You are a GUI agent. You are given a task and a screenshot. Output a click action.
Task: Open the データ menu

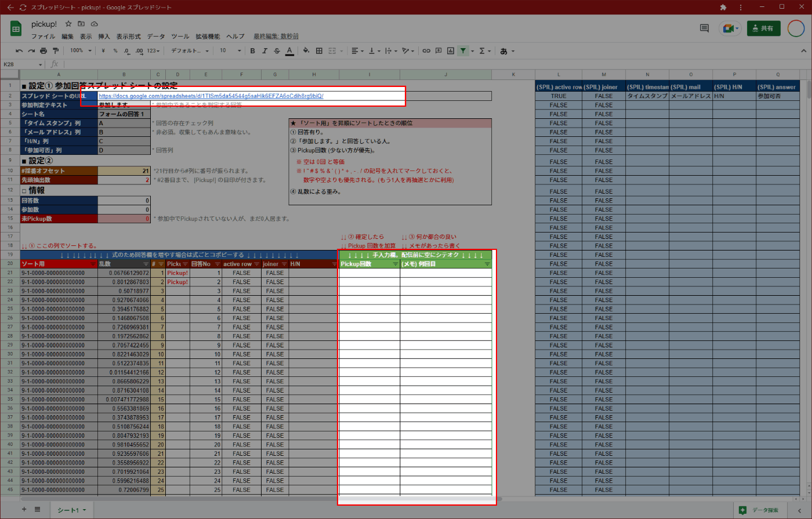pyautogui.click(x=156, y=37)
